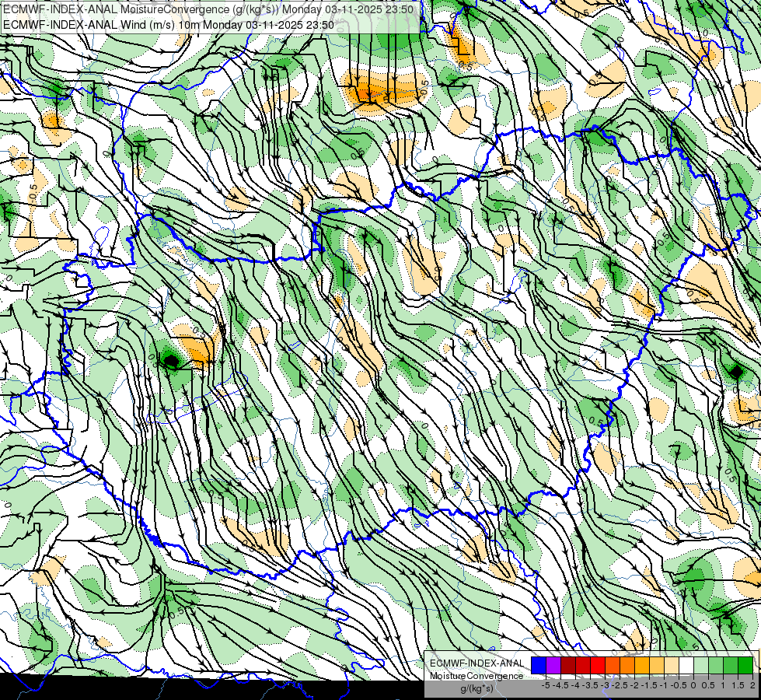Click the g/(kg*s) unit label in the legend
This screenshot has width=761, height=700.
click(477, 688)
